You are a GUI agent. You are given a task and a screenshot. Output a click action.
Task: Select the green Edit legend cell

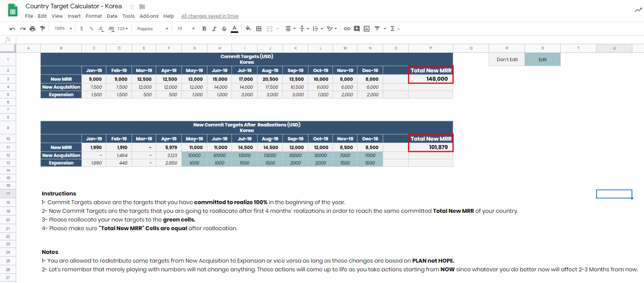click(x=542, y=59)
